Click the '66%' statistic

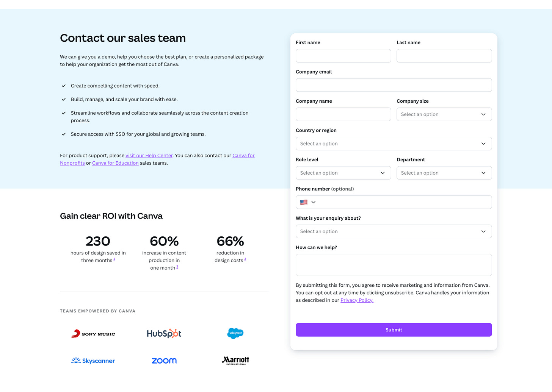click(230, 241)
